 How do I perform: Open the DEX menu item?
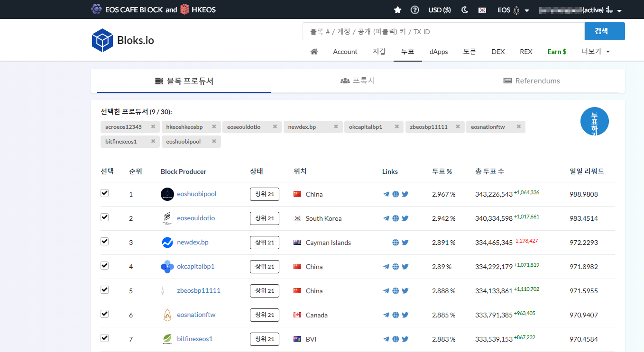point(498,52)
